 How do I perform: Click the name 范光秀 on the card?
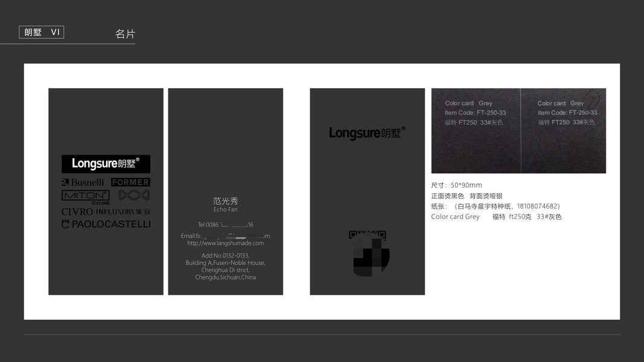[x=226, y=201]
